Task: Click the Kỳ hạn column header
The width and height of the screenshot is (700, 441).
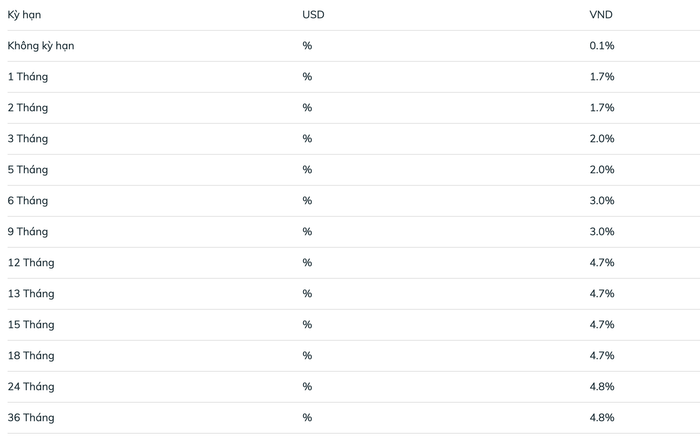Action: [x=24, y=15]
